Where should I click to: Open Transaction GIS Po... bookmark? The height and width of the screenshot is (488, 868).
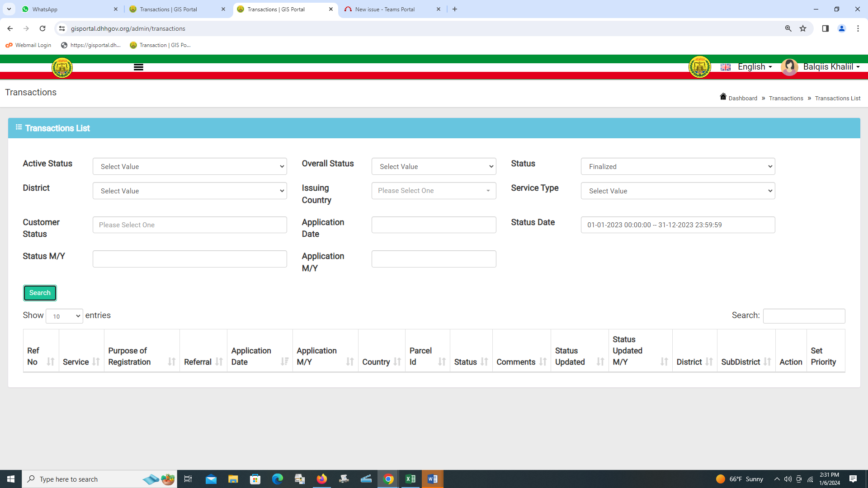click(x=160, y=45)
